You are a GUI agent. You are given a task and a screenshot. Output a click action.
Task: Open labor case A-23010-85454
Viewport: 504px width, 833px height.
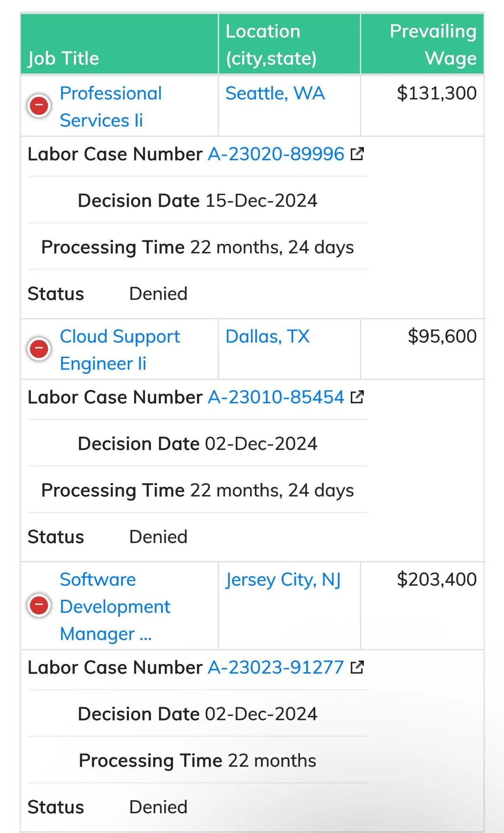[276, 397]
